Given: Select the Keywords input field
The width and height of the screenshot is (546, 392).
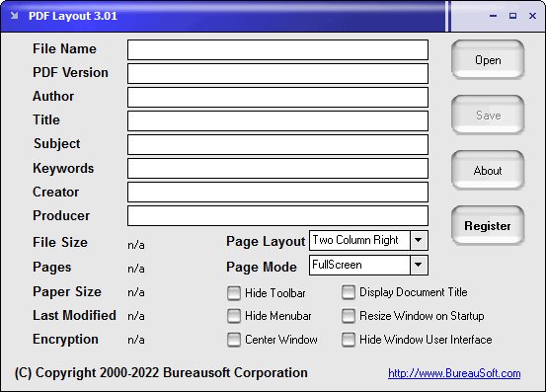Looking at the screenshot, I should [x=277, y=168].
